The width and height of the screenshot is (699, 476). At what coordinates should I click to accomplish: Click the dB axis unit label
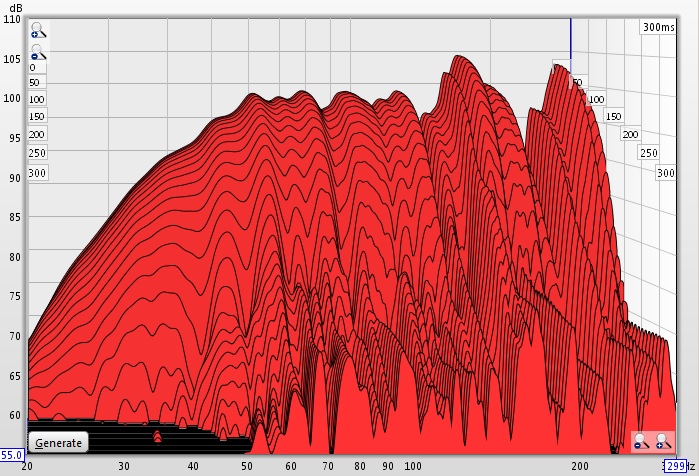[15, 8]
